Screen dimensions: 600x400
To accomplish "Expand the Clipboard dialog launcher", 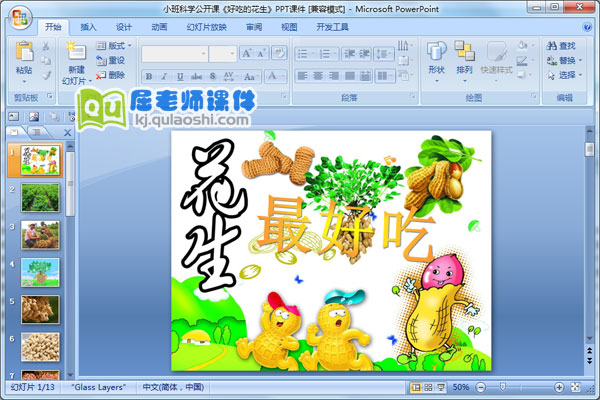I will [x=50, y=96].
